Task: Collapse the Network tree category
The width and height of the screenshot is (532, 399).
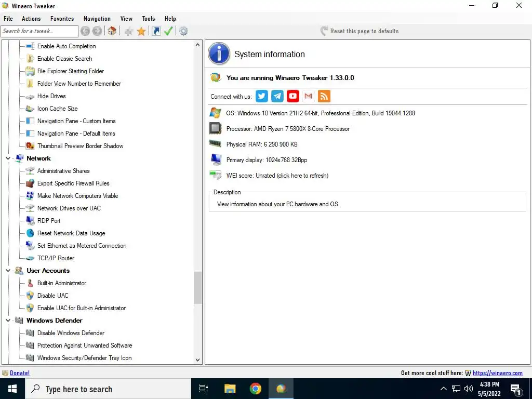Action: coord(8,158)
